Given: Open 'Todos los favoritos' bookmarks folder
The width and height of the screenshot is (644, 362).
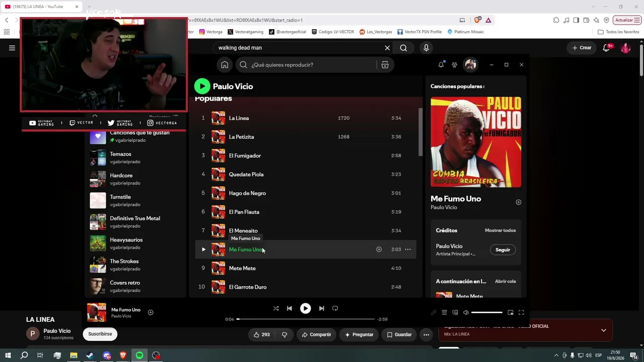Looking at the screenshot, I should [x=618, y=32].
